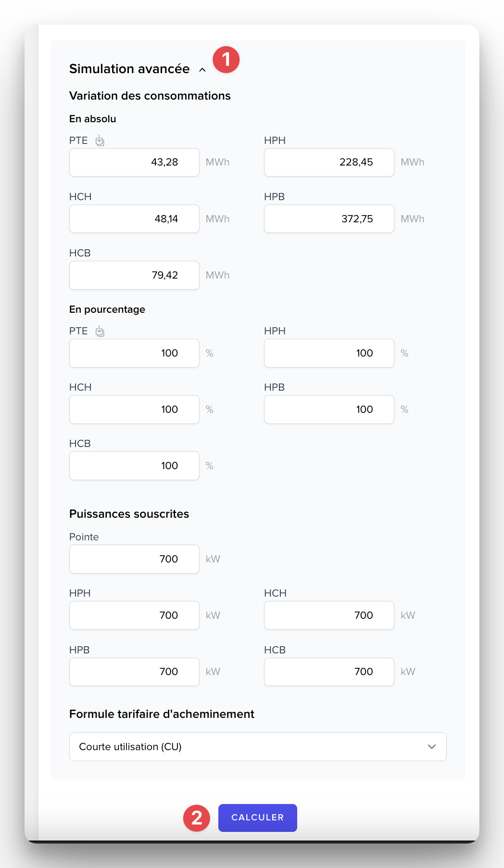Click the copy icon beside PTE under En absolu
Screen dimensions: 504x868
[x=100, y=141]
